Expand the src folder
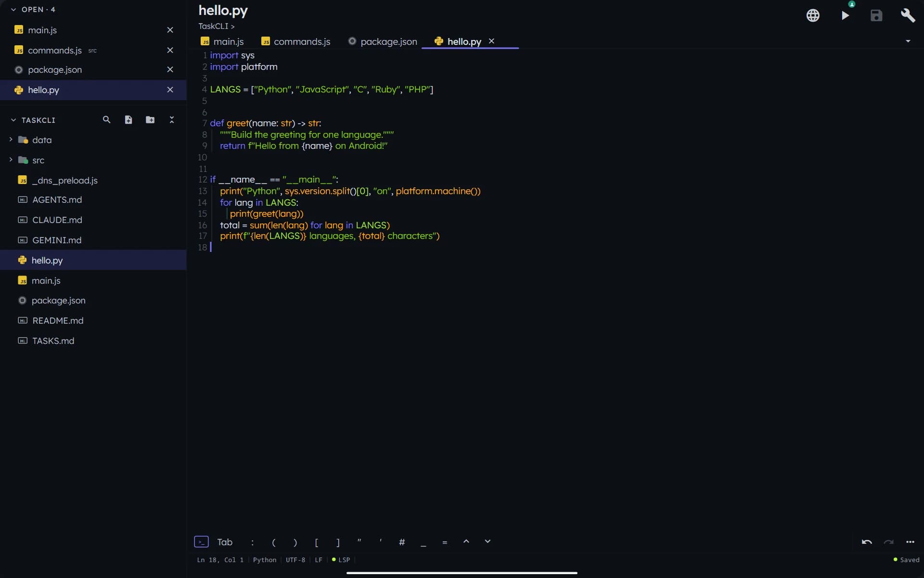 tap(11, 159)
